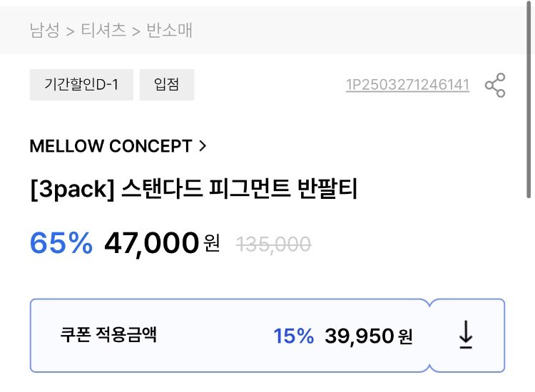Image resolution: width=535 pixels, height=392 pixels.
Task: Click the blue 65% discount rate
Action: click(x=61, y=244)
